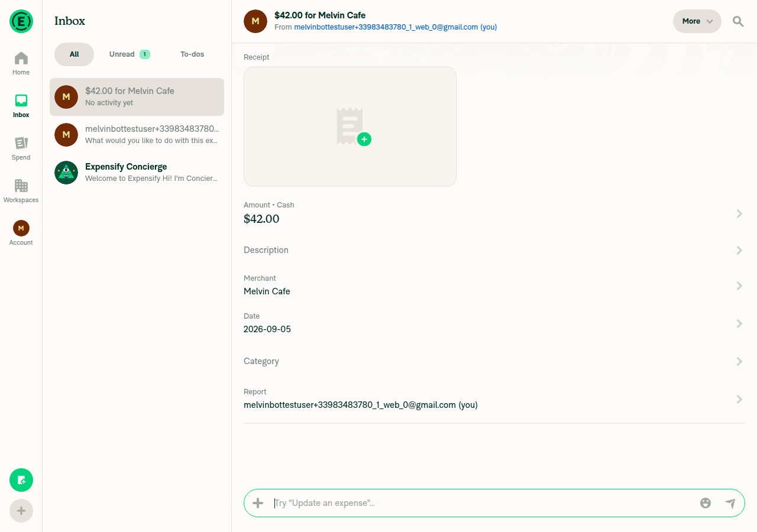Open the $42.00 for Melvin Cafe chat
Screen dimensions: 757x532
click(x=137, y=97)
